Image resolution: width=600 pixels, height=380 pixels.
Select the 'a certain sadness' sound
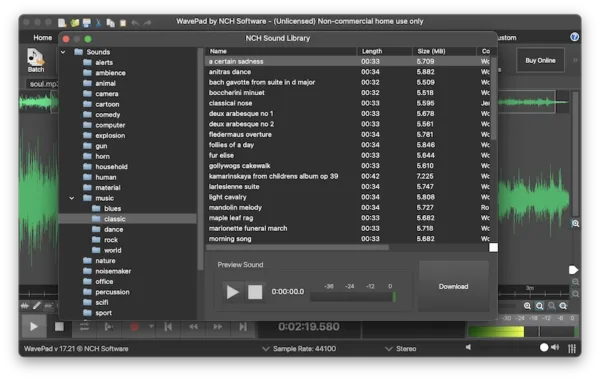pyautogui.click(x=348, y=61)
